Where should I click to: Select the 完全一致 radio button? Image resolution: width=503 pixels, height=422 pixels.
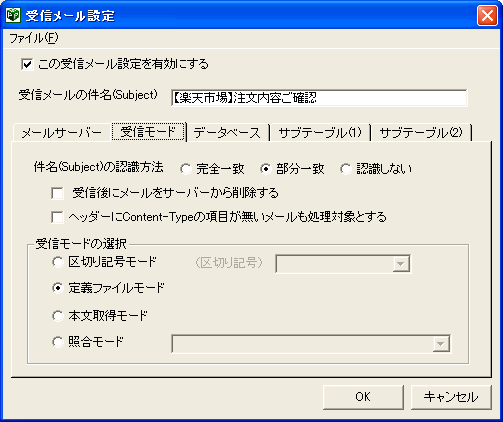[x=185, y=169]
